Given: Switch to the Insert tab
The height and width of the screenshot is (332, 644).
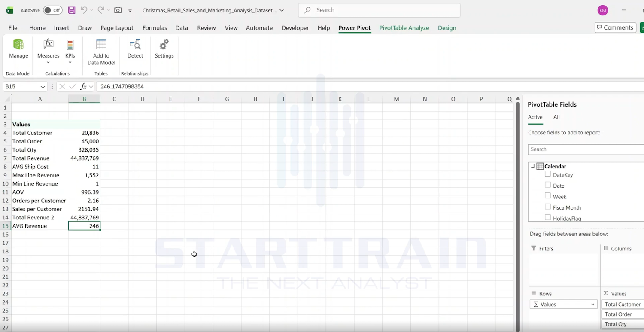Looking at the screenshot, I should [61, 28].
